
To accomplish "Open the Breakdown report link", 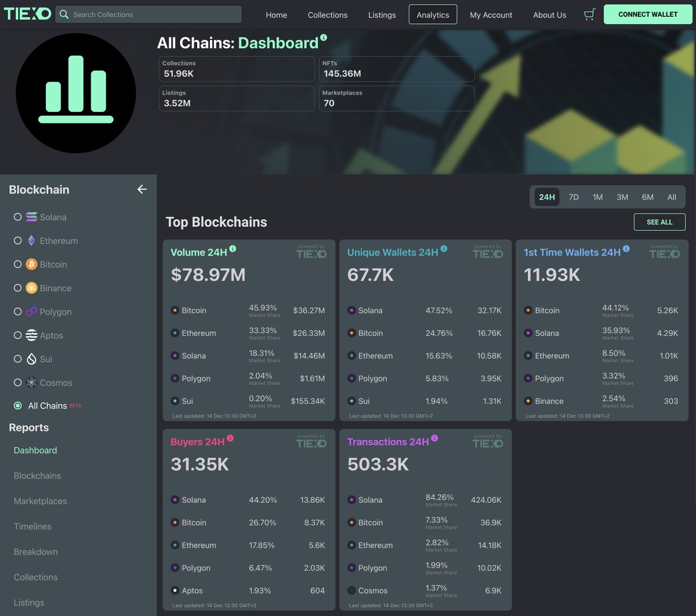I will (35, 552).
